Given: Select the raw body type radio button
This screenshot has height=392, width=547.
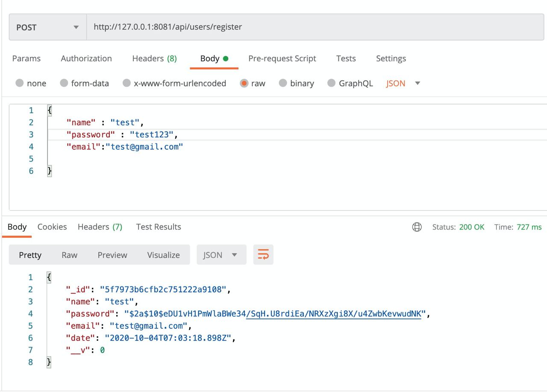Looking at the screenshot, I should pos(244,83).
